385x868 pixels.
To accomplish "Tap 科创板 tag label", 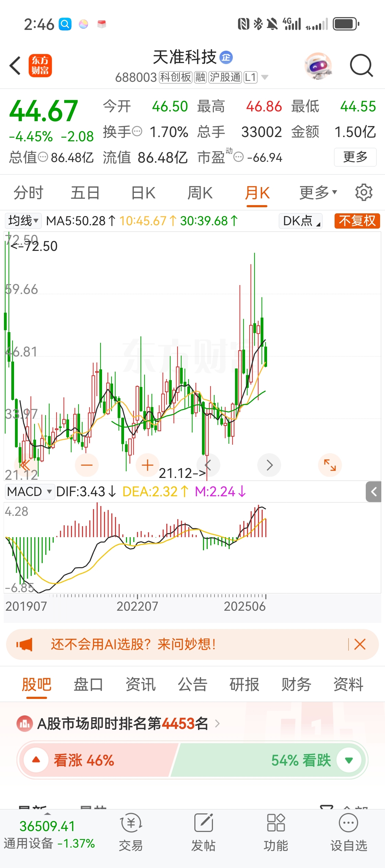I will (175, 78).
